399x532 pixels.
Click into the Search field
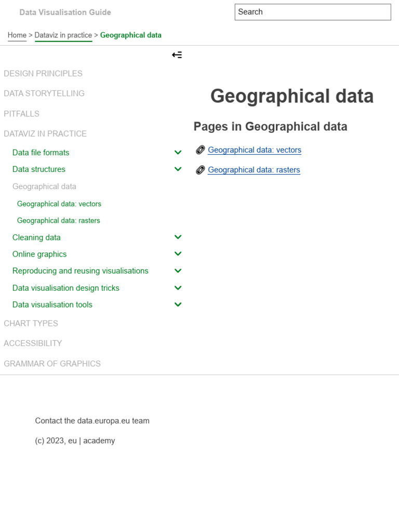point(312,12)
